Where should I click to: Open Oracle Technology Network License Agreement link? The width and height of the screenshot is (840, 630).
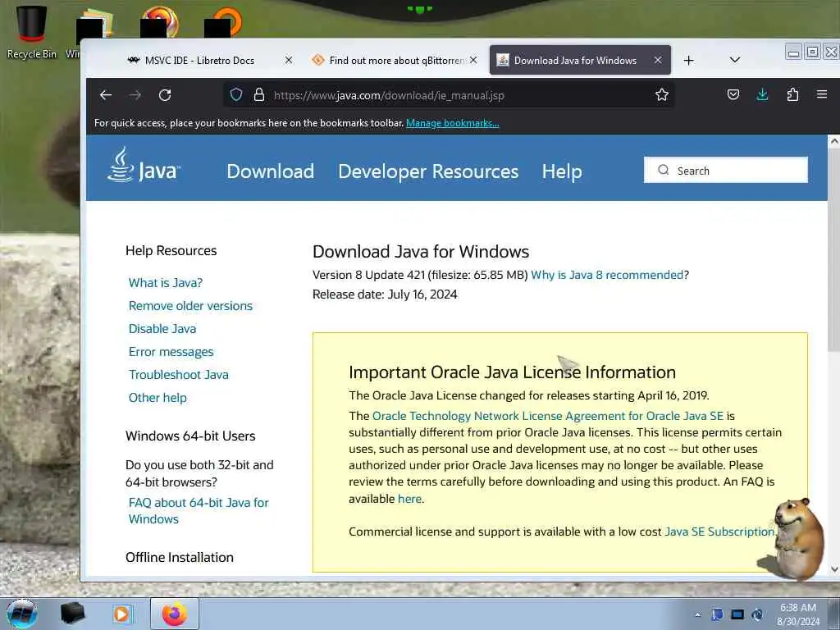tap(547, 416)
